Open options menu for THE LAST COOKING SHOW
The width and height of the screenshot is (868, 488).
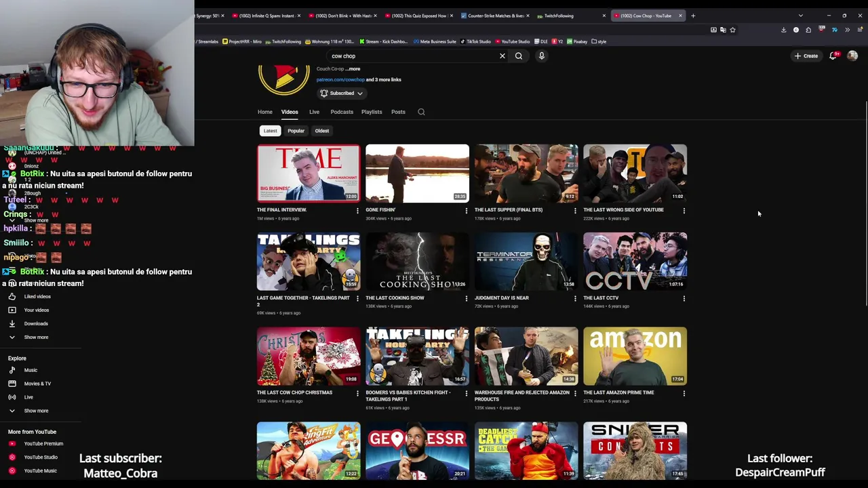[466, 299]
